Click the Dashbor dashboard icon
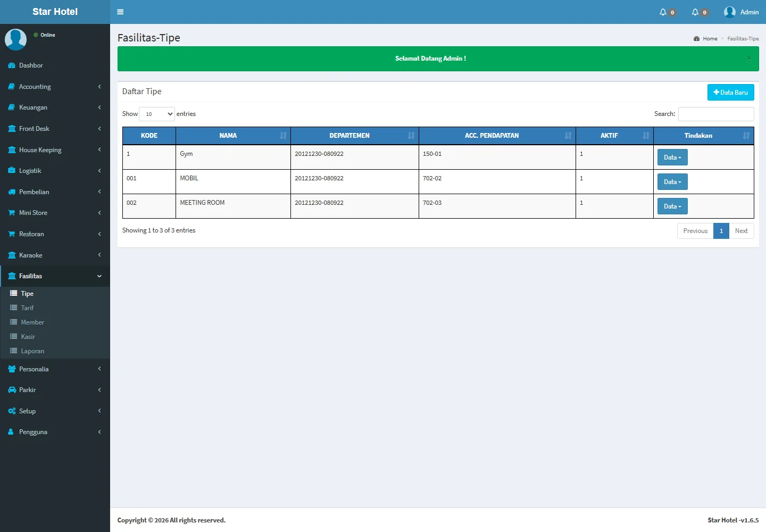Image resolution: width=766 pixels, height=532 pixels. [x=12, y=65]
